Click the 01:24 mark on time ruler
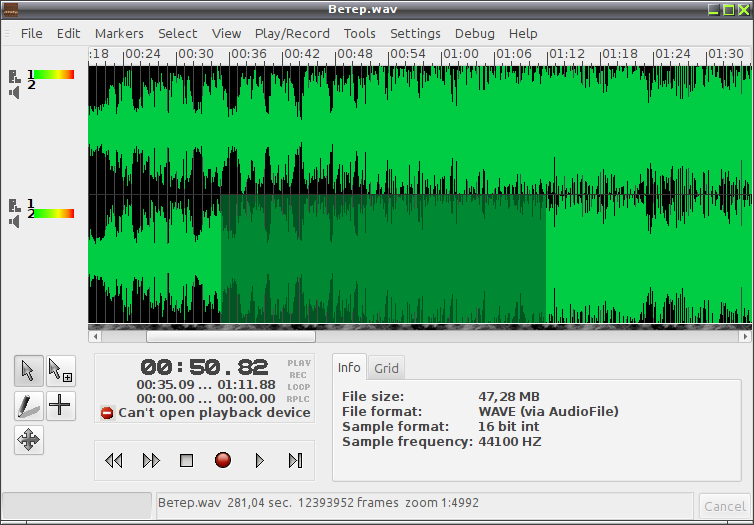Image resolution: width=754 pixels, height=525 pixels. [x=672, y=54]
